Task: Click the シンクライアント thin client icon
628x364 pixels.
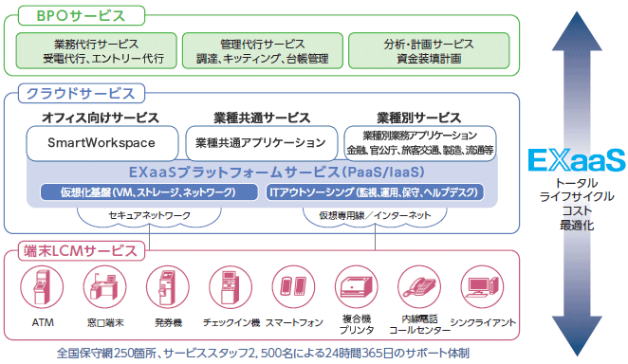Action: pyautogui.click(x=482, y=287)
